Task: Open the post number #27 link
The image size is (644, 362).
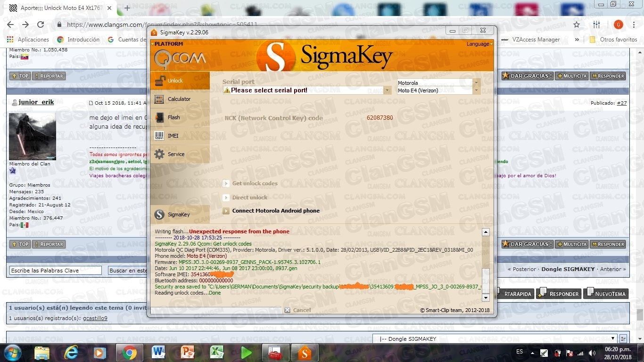Action: tap(622, 103)
